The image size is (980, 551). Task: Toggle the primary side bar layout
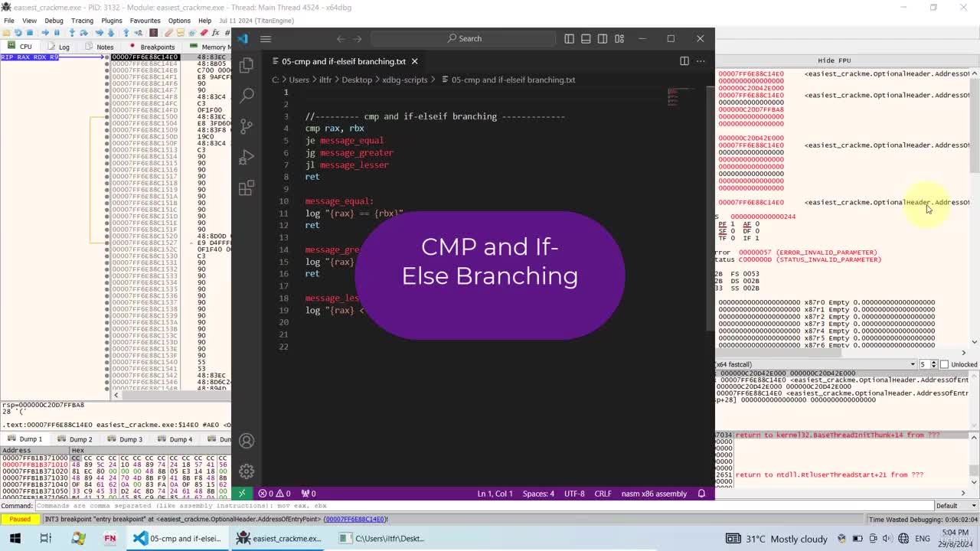pyautogui.click(x=569, y=38)
